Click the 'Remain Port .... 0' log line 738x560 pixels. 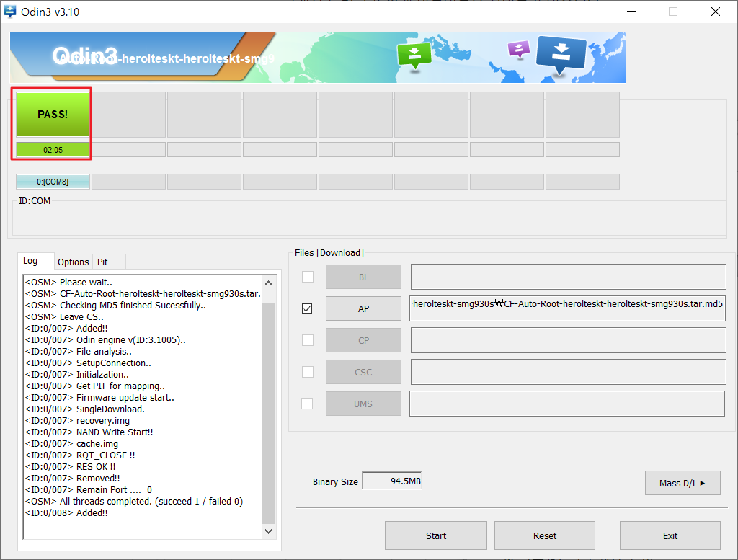click(89, 490)
